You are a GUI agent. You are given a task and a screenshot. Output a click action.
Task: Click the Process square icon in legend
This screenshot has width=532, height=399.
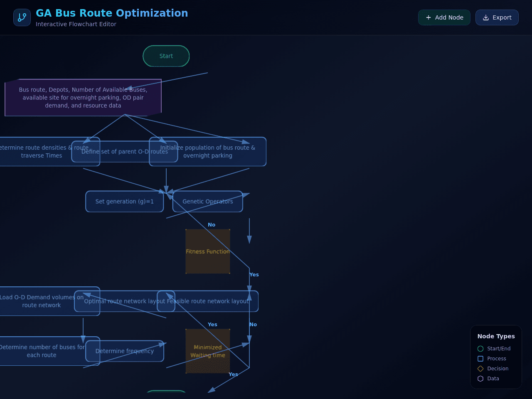pos(480,359)
